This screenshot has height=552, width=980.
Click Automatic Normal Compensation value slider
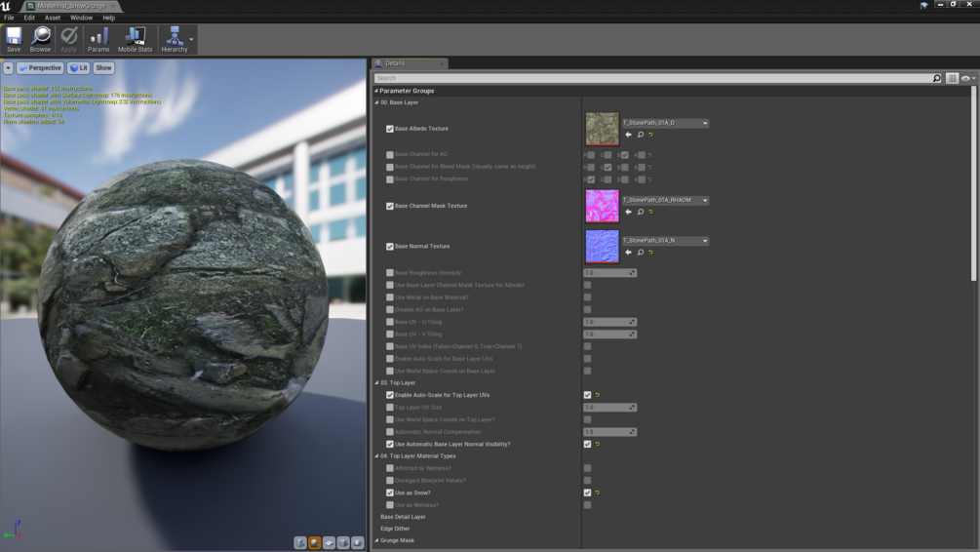(610, 432)
